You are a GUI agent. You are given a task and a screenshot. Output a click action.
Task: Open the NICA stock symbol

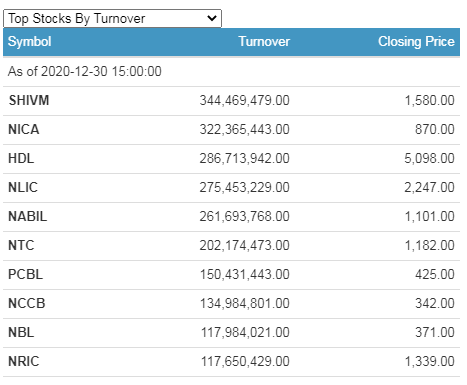click(x=24, y=129)
